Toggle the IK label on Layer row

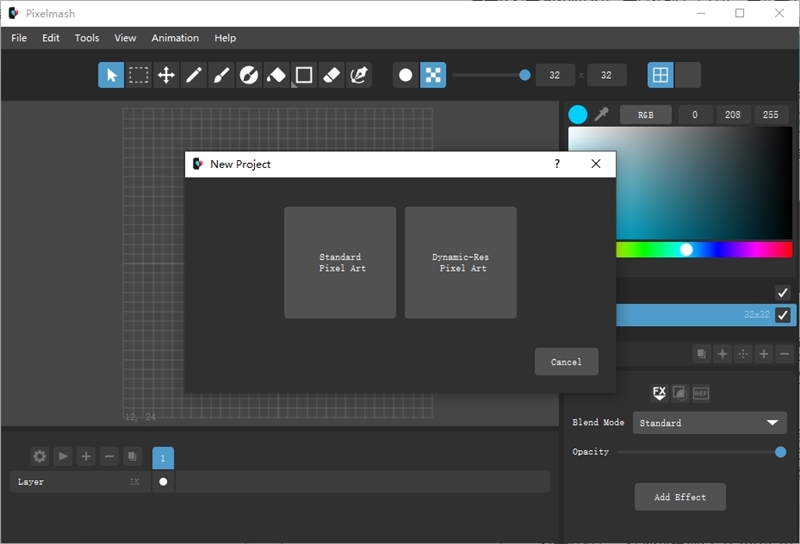coord(135,482)
